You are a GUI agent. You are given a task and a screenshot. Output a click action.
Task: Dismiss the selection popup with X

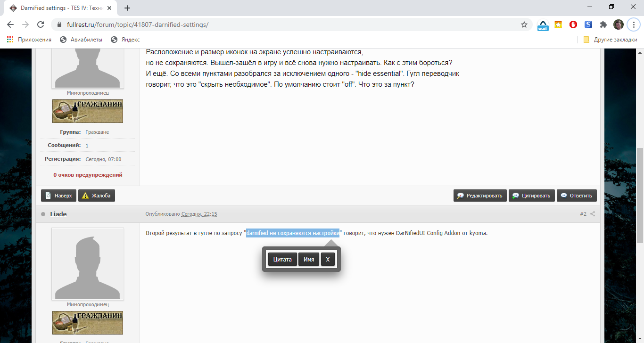click(x=328, y=260)
